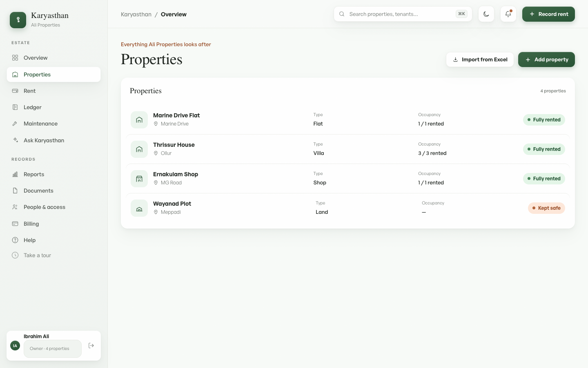Viewport: 588px width, 368px height.
Task: Click the Ibrahim Ali user name
Action: coord(36,337)
